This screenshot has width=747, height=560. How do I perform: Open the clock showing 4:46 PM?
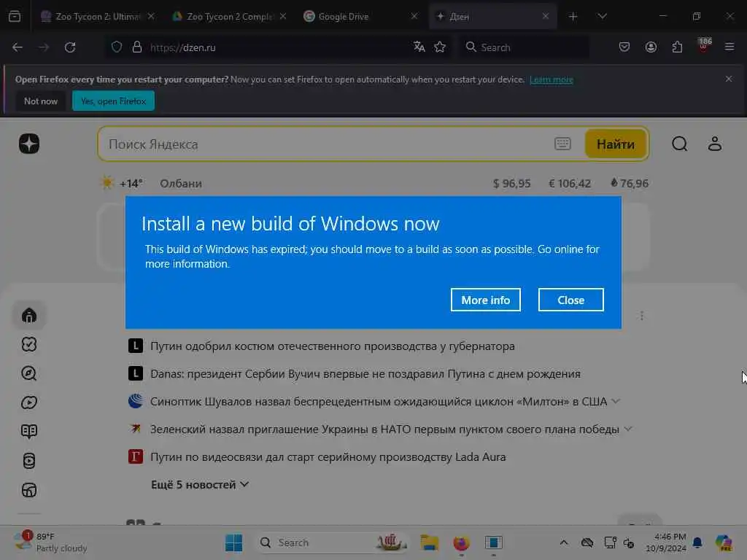(665, 542)
